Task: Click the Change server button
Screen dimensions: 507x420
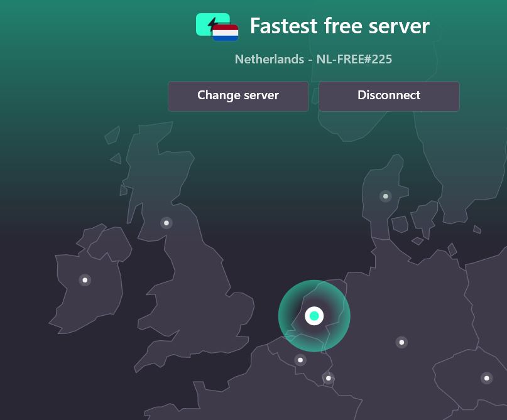Action: click(238, 96)
